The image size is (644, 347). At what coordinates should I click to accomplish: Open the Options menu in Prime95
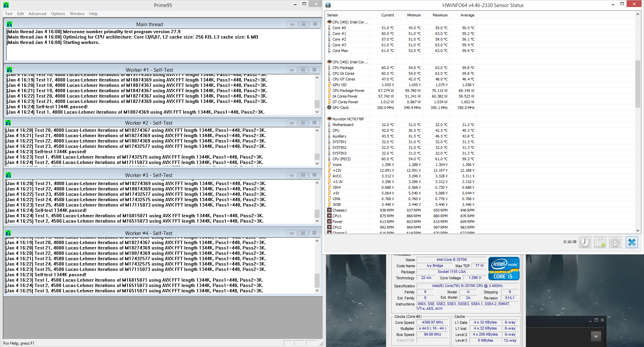point(58,14)
